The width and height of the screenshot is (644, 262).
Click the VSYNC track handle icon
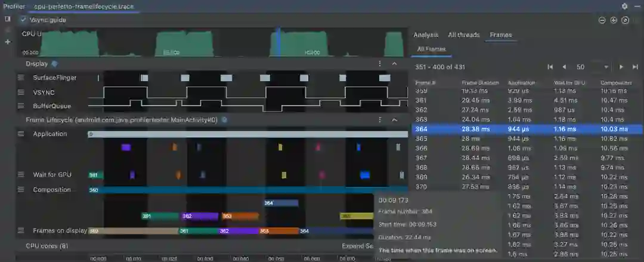coord(21,92)
